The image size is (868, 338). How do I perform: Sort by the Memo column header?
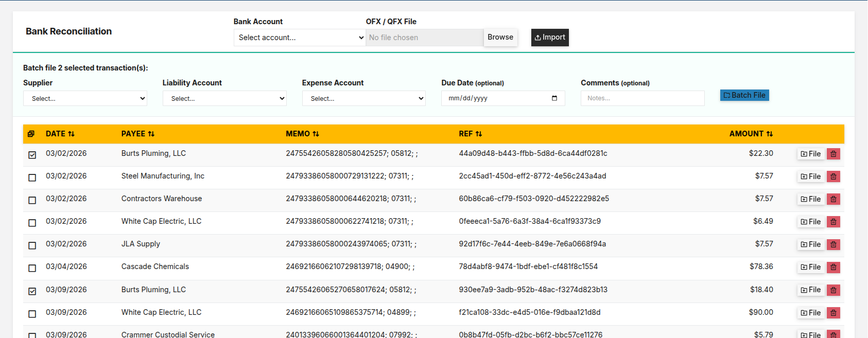coord(302,134)
